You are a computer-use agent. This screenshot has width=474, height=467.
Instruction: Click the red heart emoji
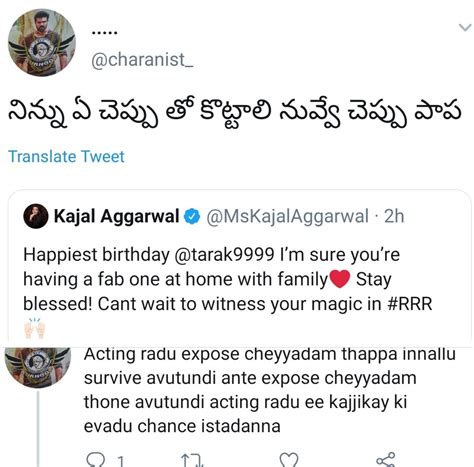pyautogui.click(x=340, y=279)
